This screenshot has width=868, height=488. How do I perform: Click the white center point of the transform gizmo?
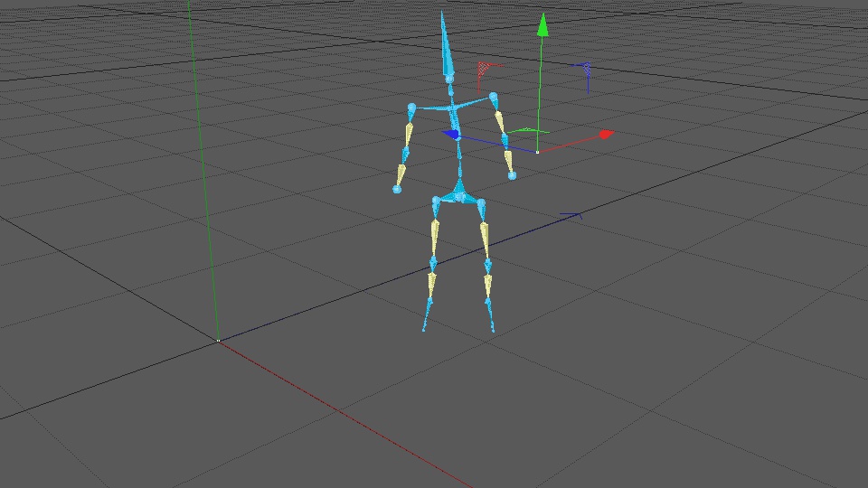[x=537, y=152]
